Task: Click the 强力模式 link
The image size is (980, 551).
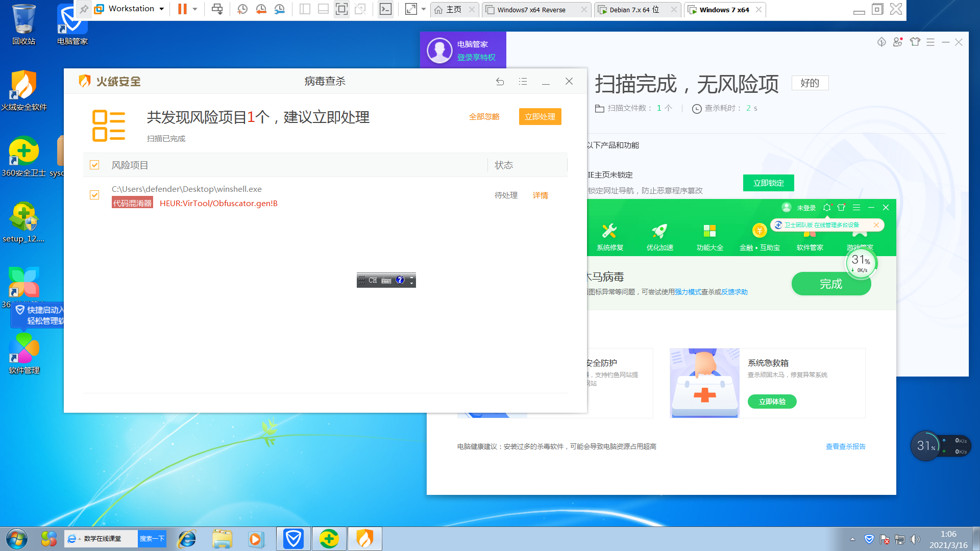Action: tap(688, 292)
